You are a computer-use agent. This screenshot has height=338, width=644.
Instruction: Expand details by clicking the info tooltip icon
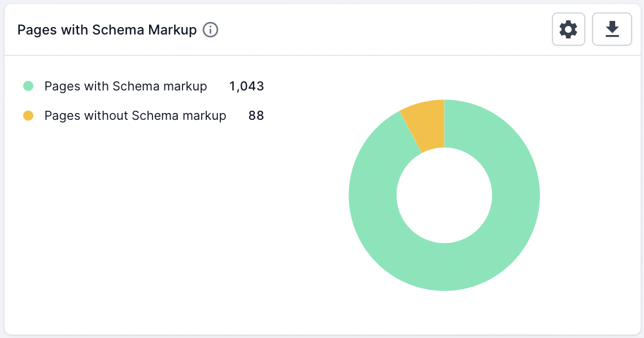click(x=210, y=30)
